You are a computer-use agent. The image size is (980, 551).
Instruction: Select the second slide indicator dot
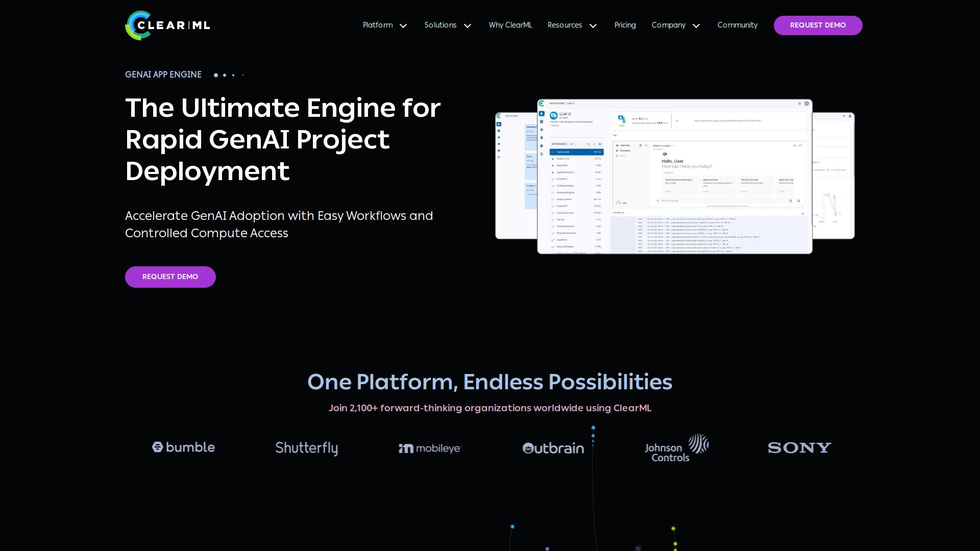click(225, 75)
